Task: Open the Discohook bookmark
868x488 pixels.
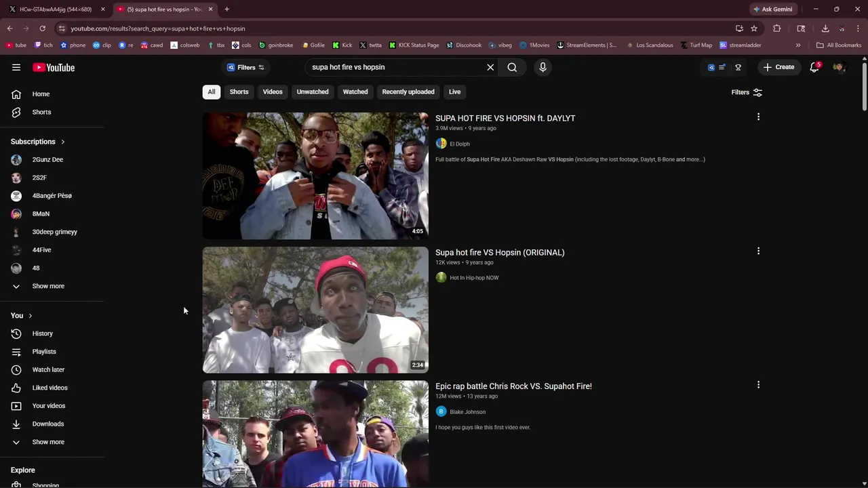Action: [464, 45]
